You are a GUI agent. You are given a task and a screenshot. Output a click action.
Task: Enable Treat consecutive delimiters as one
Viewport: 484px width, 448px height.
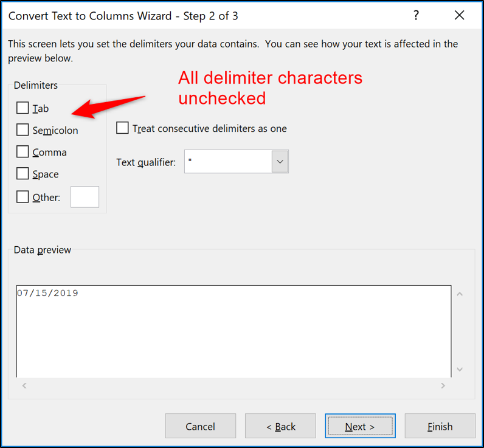[123, 128]
